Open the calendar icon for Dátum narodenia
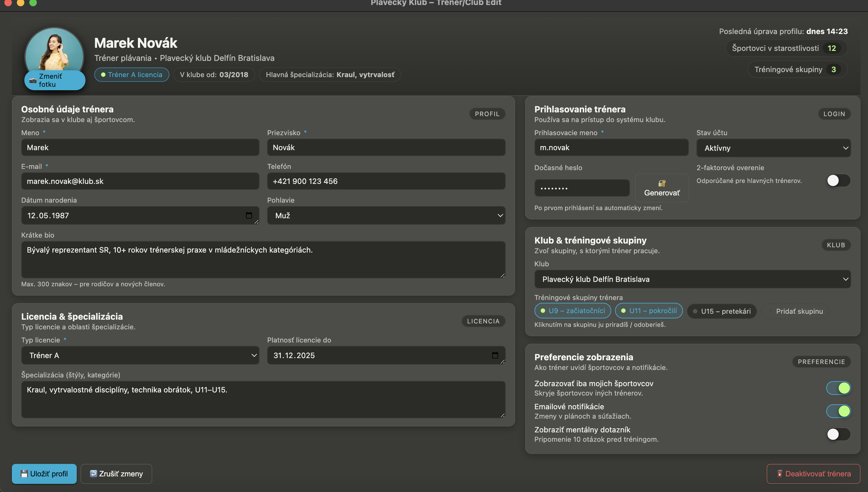 [249, 215]
